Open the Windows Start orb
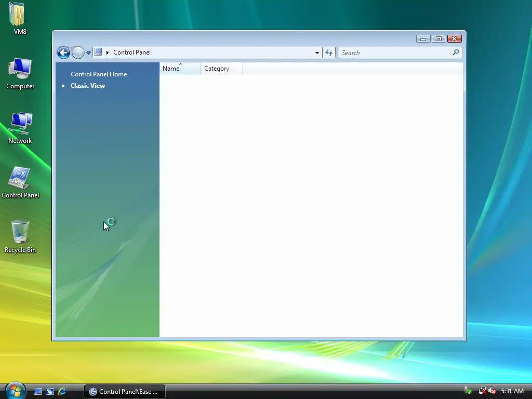 click(x=15, y=391)
